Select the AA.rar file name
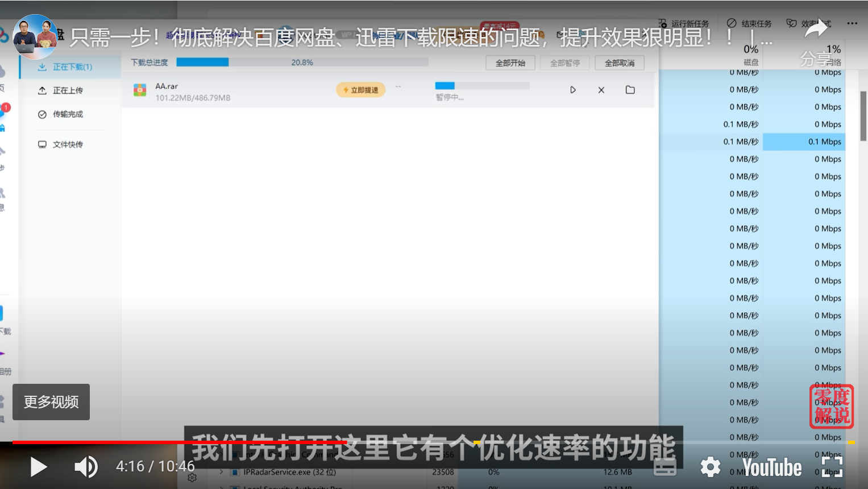The width and height of the screenshot is (868, 489). coord(167,86)
